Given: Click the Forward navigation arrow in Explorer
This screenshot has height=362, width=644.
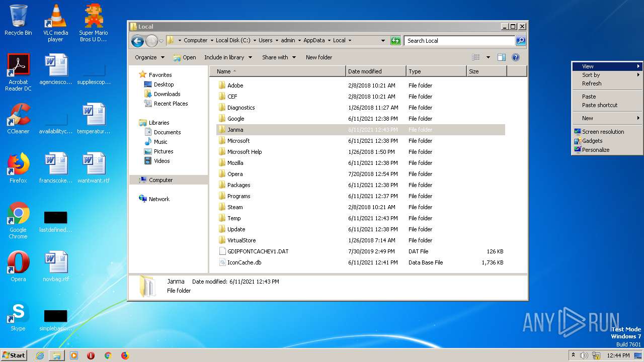Looking at the screenshot, I should coord(151,41).
